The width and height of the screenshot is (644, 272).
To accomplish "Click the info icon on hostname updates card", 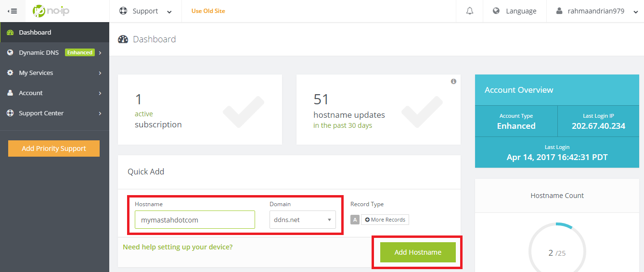I will (453, 82).
